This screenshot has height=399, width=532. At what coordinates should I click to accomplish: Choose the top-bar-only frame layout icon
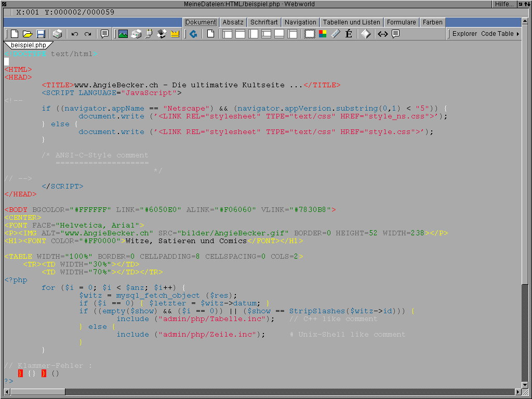(x=240, y=34)
